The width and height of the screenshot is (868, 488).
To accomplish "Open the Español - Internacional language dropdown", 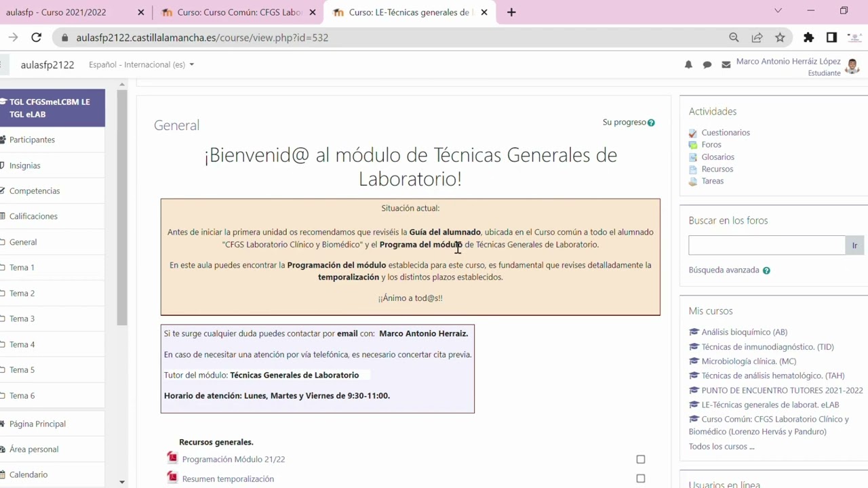I will pyautogui.click(x=141, y=64).
